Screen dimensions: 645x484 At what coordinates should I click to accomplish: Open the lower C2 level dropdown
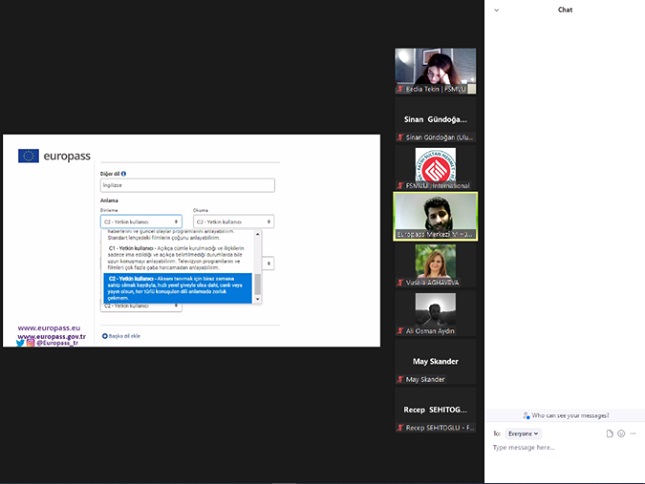click(x=141, y=306)
